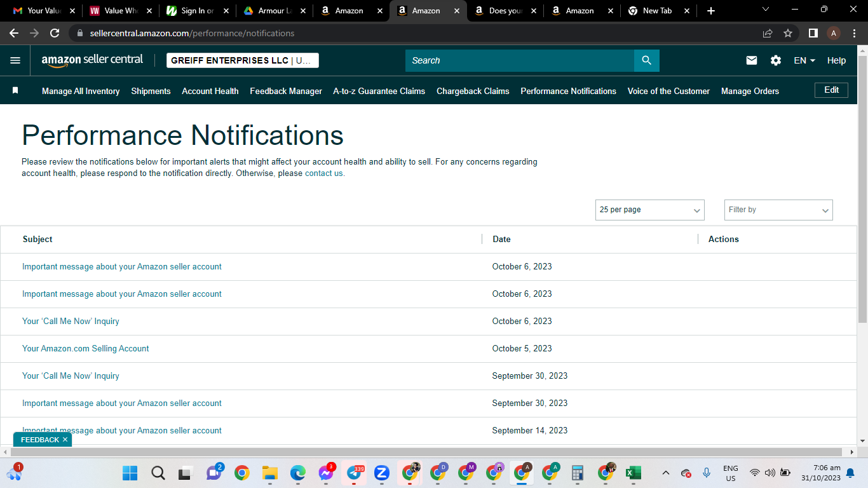Open the September 30 'Call Me Now' Inquiry
The height and width of the screenshot is (488, 868).
71,376
